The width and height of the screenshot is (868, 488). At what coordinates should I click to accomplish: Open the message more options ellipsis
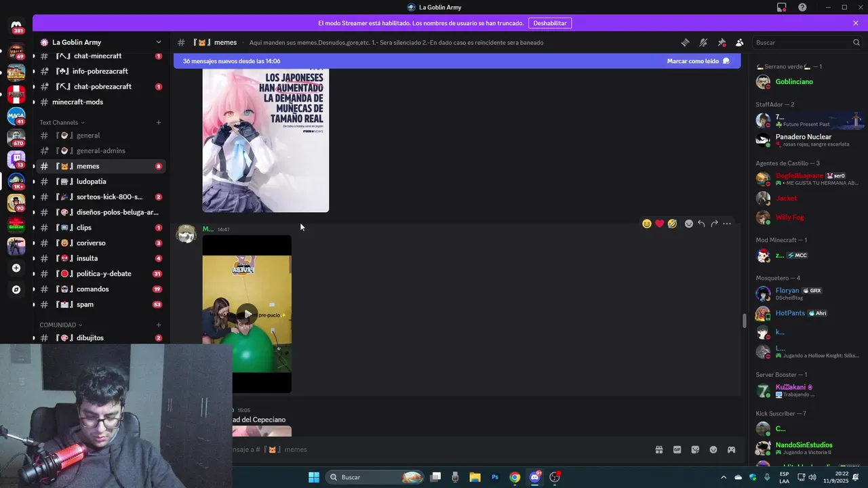[727, 224]
